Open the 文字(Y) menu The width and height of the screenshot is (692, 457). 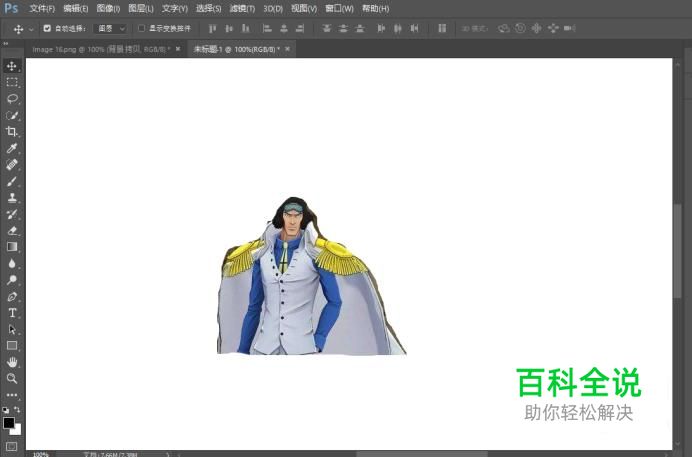coord(175,8)
